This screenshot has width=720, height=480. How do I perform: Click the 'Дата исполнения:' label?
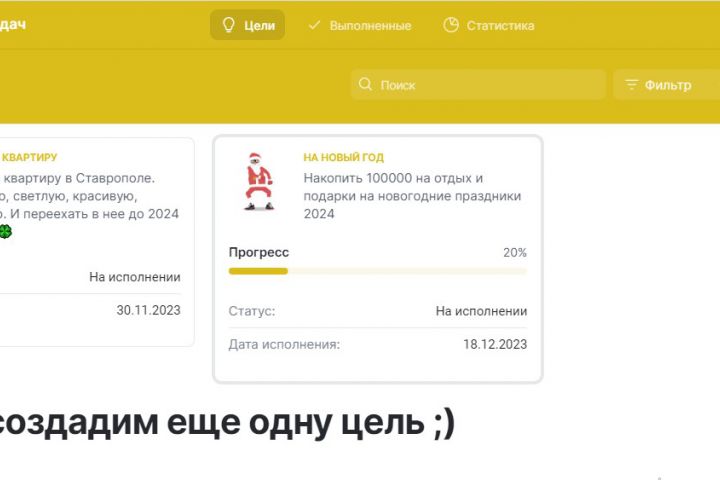[x=284, y=344]
